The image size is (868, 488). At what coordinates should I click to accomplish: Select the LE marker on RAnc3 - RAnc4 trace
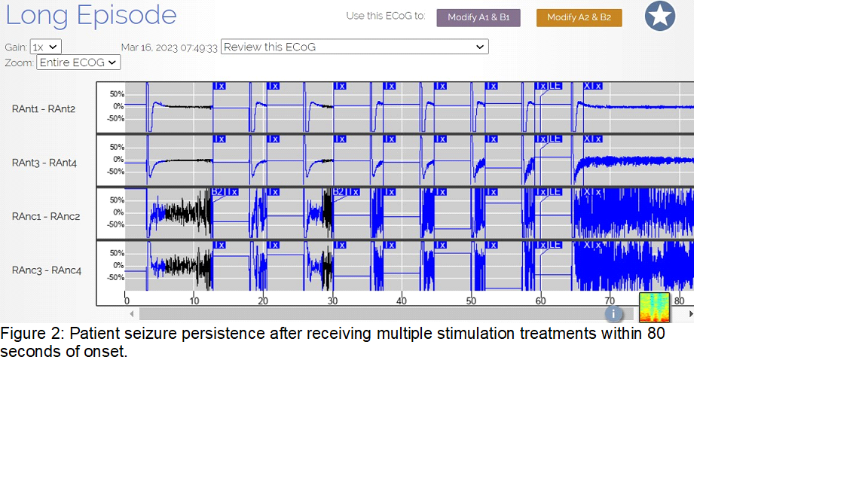[x=555, y=245]
